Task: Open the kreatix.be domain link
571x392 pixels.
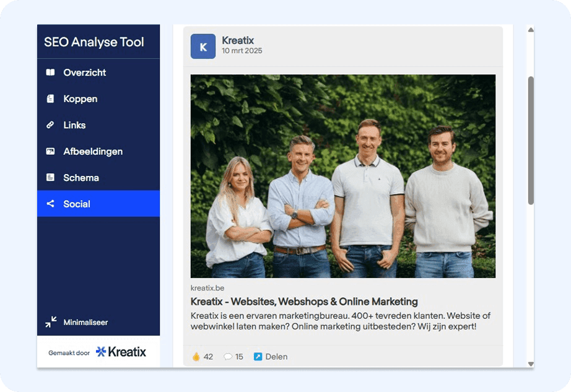Action: (207, 288)
